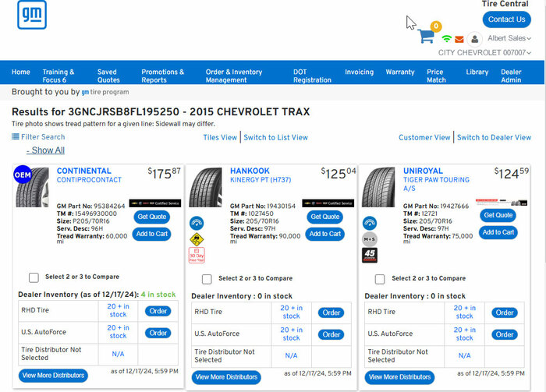Tick compare checkbox for Uniroyal tire

(380, 278)
